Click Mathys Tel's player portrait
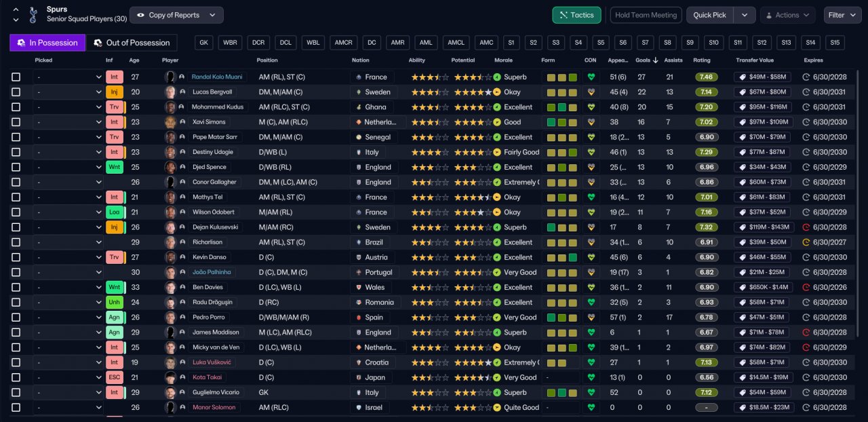This screenshot has height=422, width=868. click(170, 197)
